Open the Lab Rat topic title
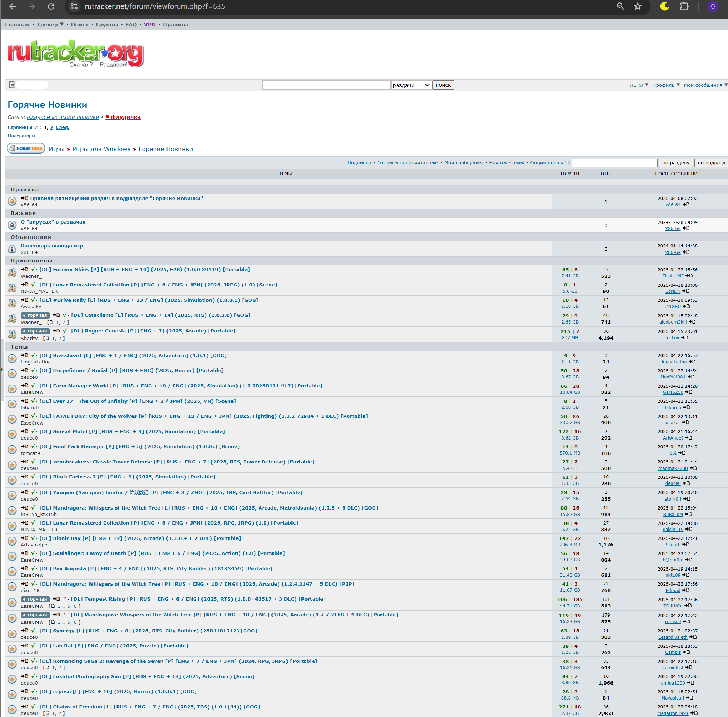The image size is (728, 717). click(x=114, y=646)
